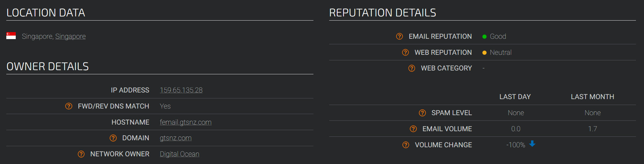Click help icon beside Network Owner

click(81, 154)
